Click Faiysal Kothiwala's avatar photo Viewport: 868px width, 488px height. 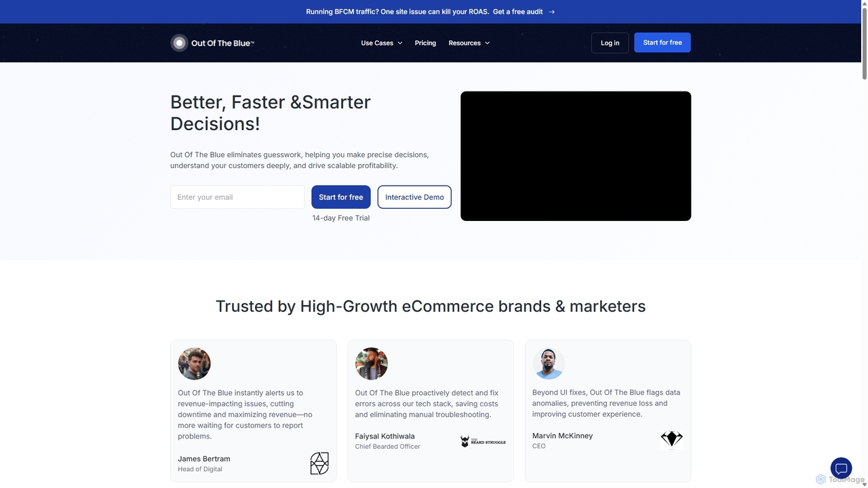click(x=372, y=364)
